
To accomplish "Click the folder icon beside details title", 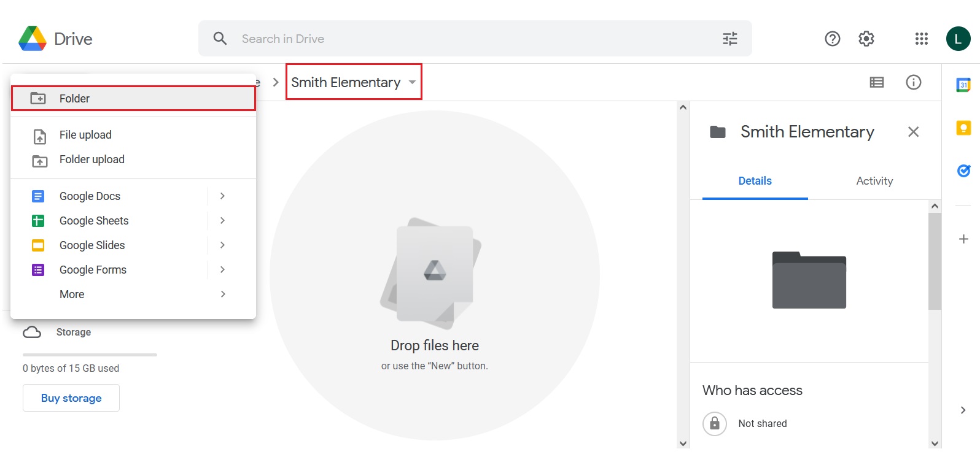I will pos(718,132).
